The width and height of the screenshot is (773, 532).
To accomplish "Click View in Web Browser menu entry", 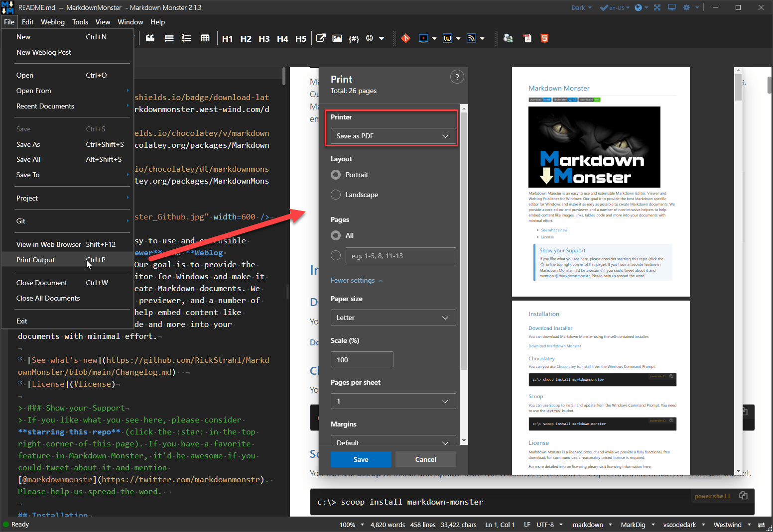I will pyautogui.click(x=68, y=244).
